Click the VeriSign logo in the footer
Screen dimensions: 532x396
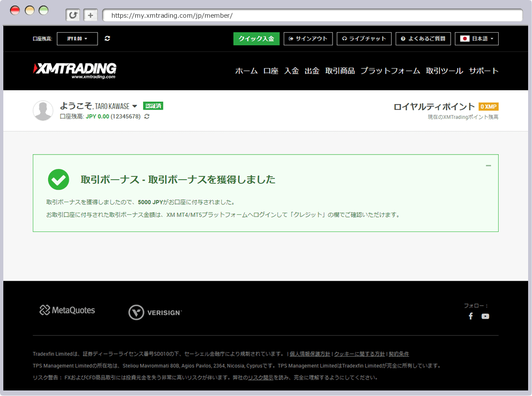tap(155, 312)
